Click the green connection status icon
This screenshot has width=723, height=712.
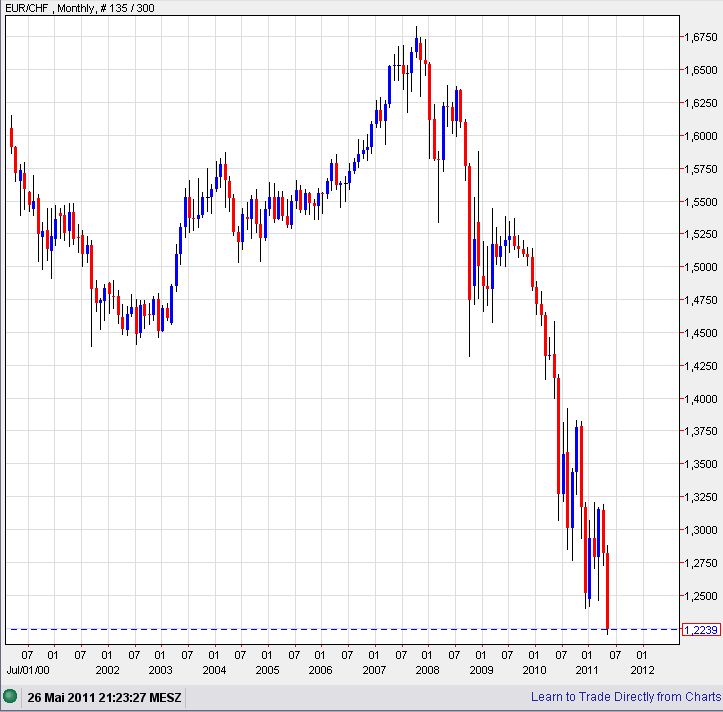point(11,696)
